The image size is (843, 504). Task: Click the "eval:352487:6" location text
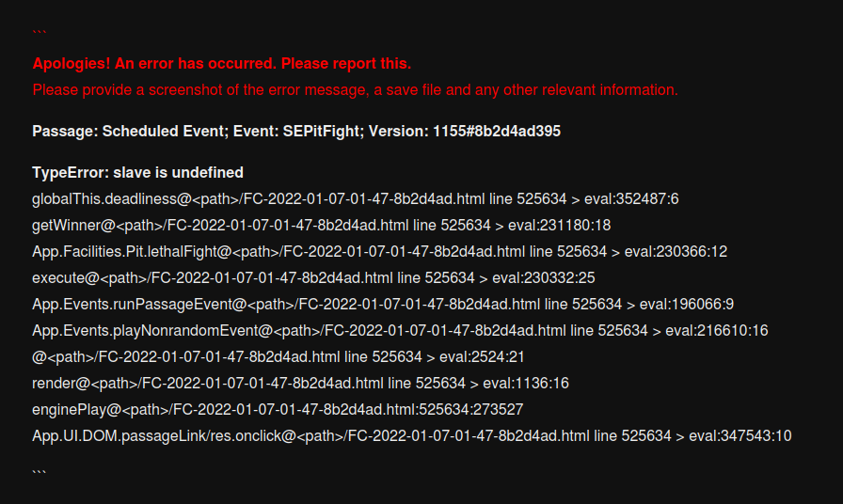pos(631,199)
